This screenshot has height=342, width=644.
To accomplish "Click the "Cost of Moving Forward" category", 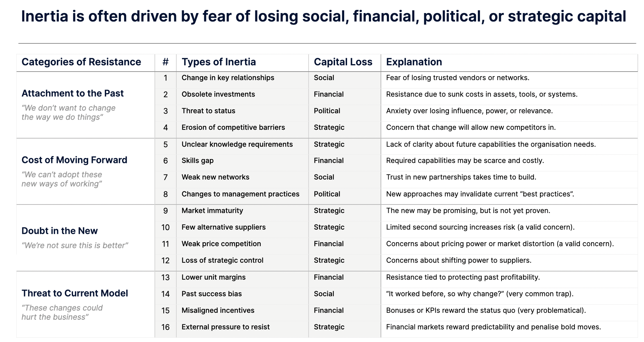I will [74, 160].
